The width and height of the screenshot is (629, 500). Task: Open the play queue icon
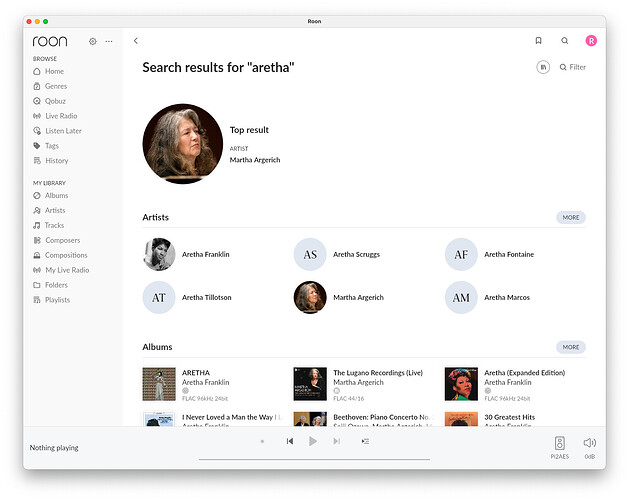coord(365,441)
